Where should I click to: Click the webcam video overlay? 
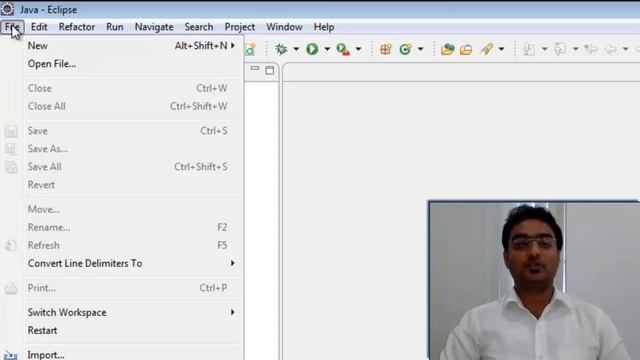pos(534,280)
